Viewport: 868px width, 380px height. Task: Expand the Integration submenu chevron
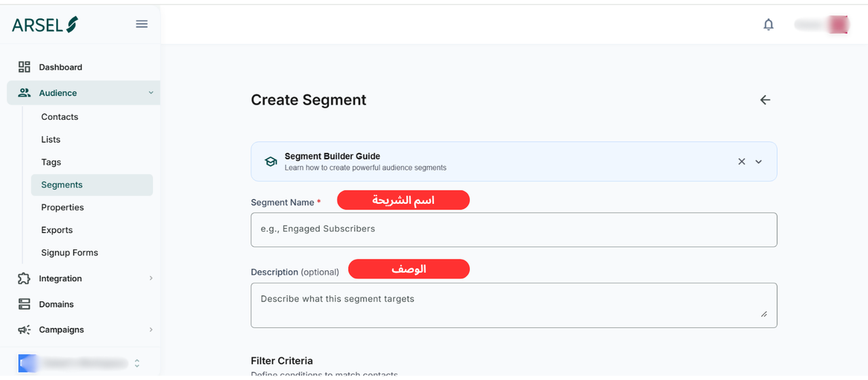pos(151,278)
